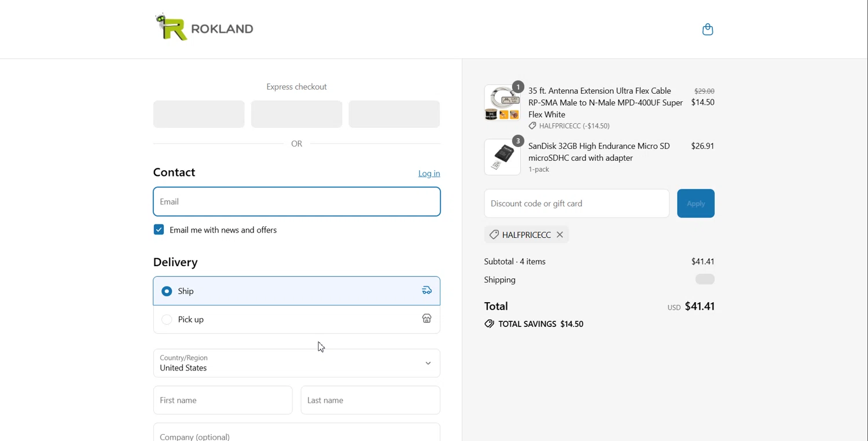The height and width of the screenshot is (441, 868).
Task: Click the Antenna Extension Cable product thumbnail
Action: pyautogui.click(x=502, y=103)
